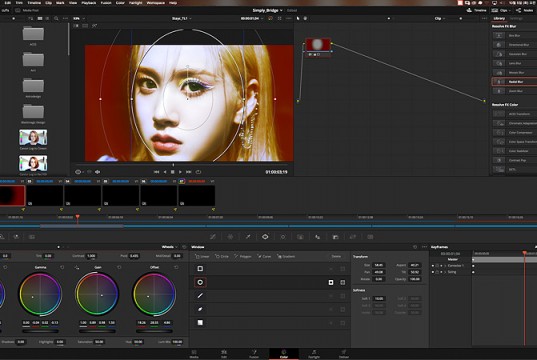Toggle the lock for Corrector 1 keyframes
This screenshot has height=360, width=537.
(x=437, y=265)
